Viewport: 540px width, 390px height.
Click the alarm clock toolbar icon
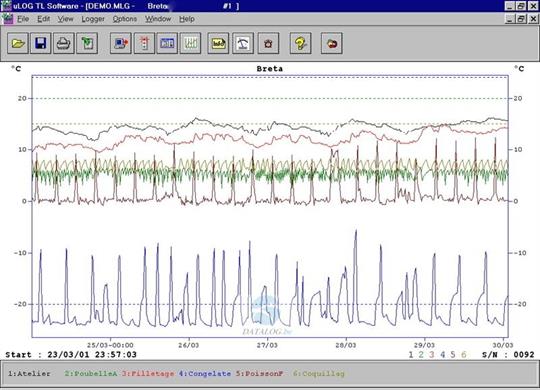(x=268, y=43)
